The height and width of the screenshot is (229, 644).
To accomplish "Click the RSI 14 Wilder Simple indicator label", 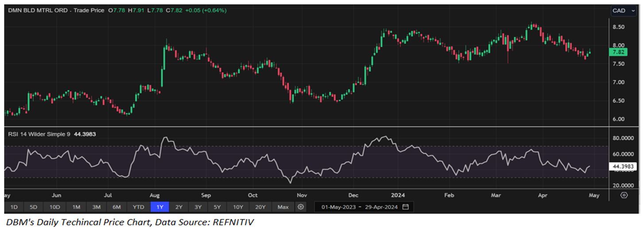I will click(40, 134).
